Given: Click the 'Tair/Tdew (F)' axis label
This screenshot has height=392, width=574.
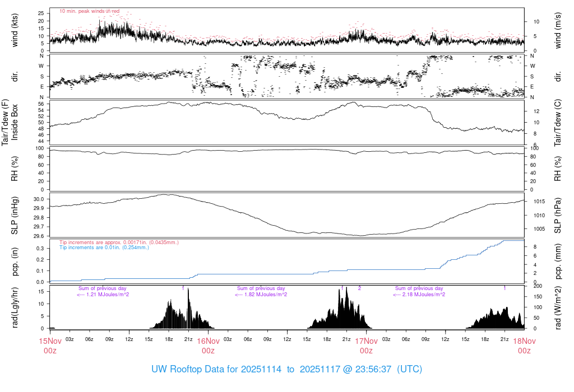Looking at the screenshot, I should [x=5, y=122].
